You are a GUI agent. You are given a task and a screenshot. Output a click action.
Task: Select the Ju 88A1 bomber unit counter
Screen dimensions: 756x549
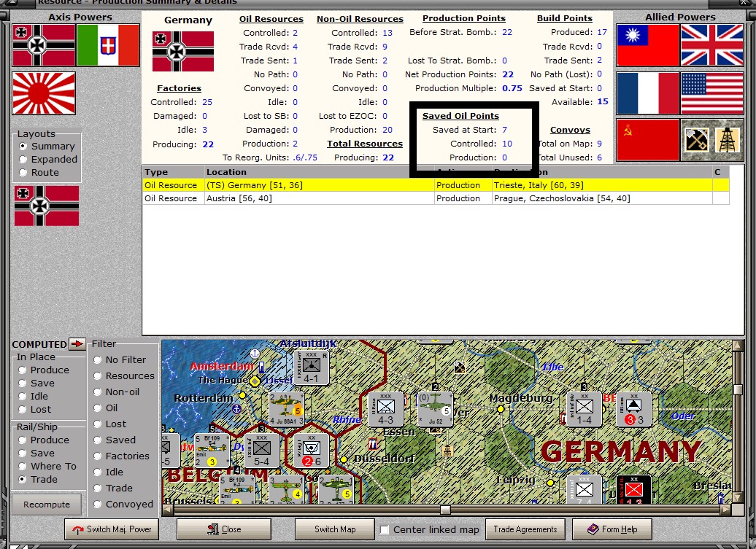coord(286,409)
